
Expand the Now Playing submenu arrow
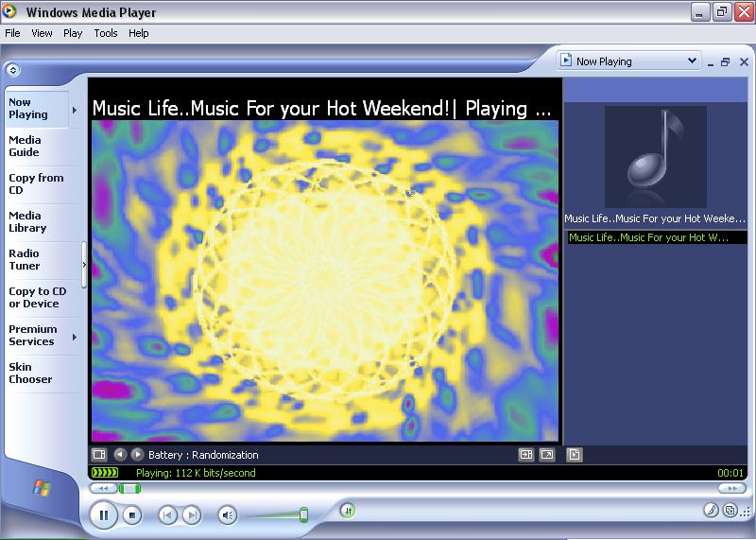pos(75,110)
